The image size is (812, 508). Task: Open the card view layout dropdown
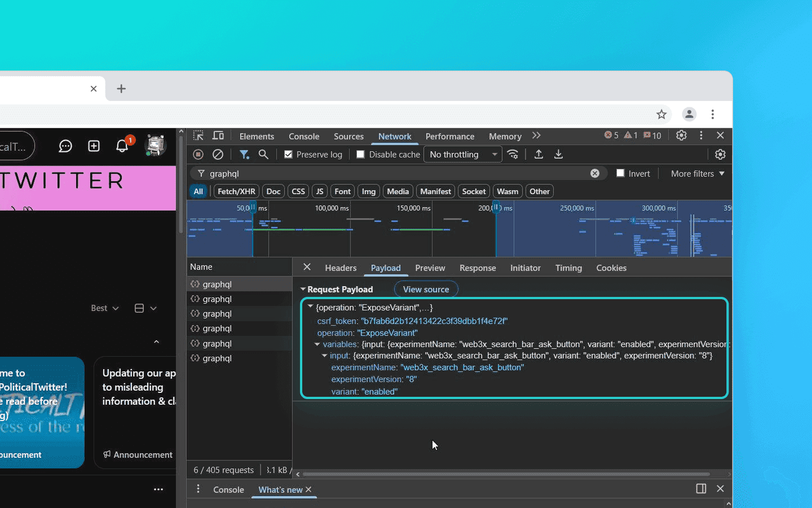(145, 308)
